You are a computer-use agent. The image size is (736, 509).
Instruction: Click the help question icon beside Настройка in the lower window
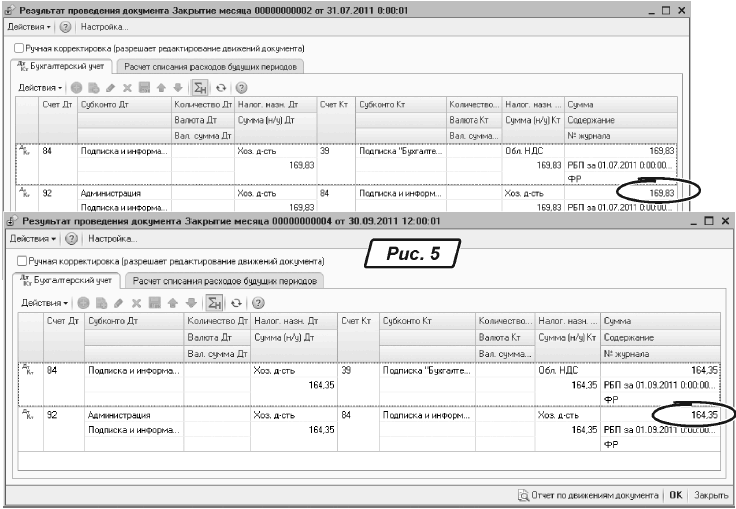(x=72, y=239)
